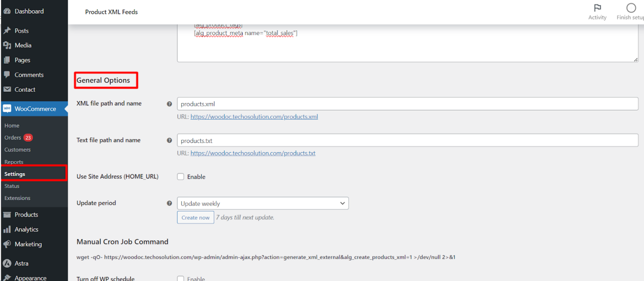644x281 pixels.
Task: Select the Products icon in the sidebar
Action: click(x=8, y=214)
